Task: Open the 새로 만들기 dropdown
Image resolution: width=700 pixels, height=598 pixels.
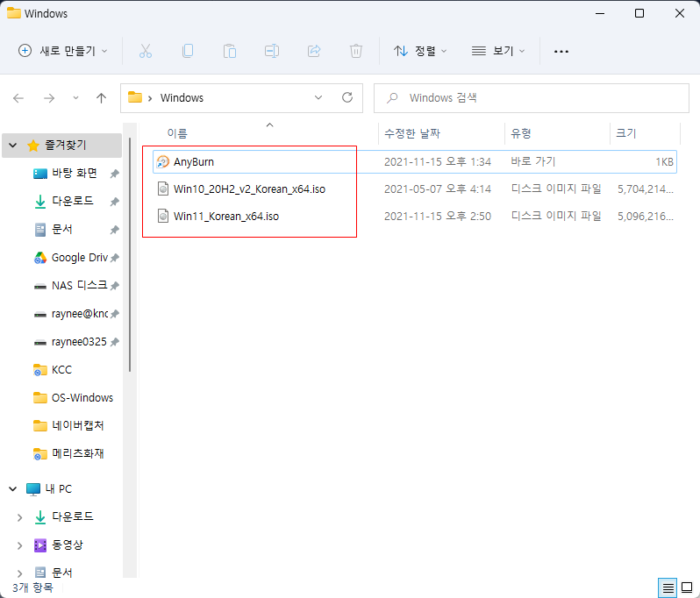Action: (62, 51)
